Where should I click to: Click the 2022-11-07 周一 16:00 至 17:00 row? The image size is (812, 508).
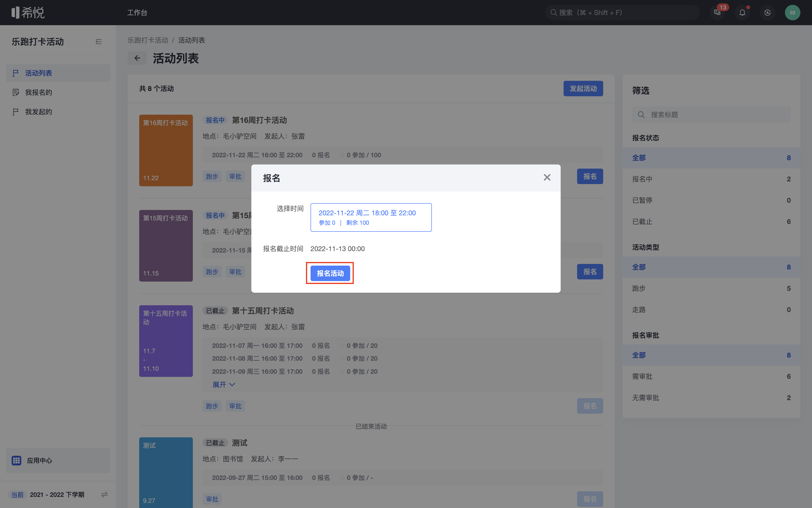[257, 346]
